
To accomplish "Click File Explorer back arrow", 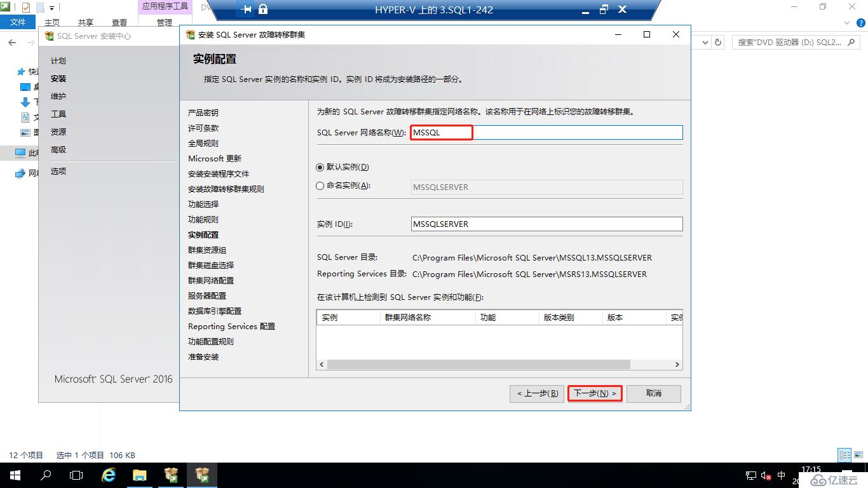I will [13, 42].
